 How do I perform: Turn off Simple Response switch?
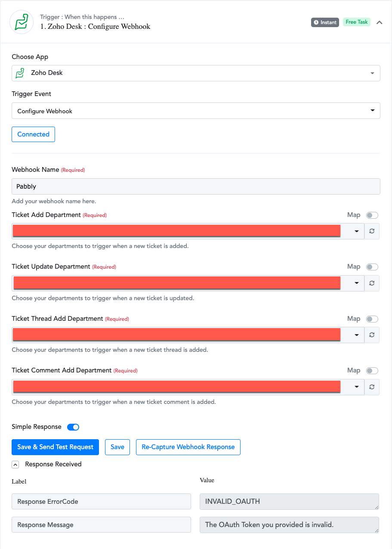pos(73,427)
